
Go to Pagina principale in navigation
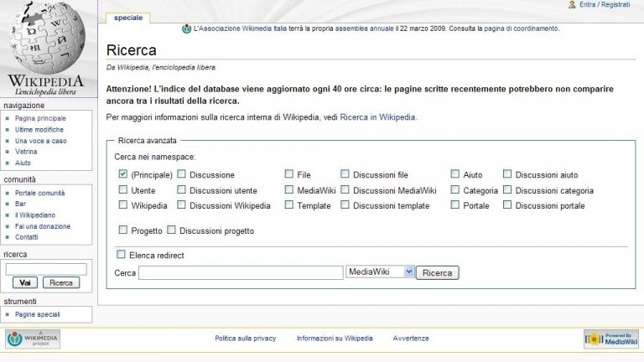[x=40, y=118]
